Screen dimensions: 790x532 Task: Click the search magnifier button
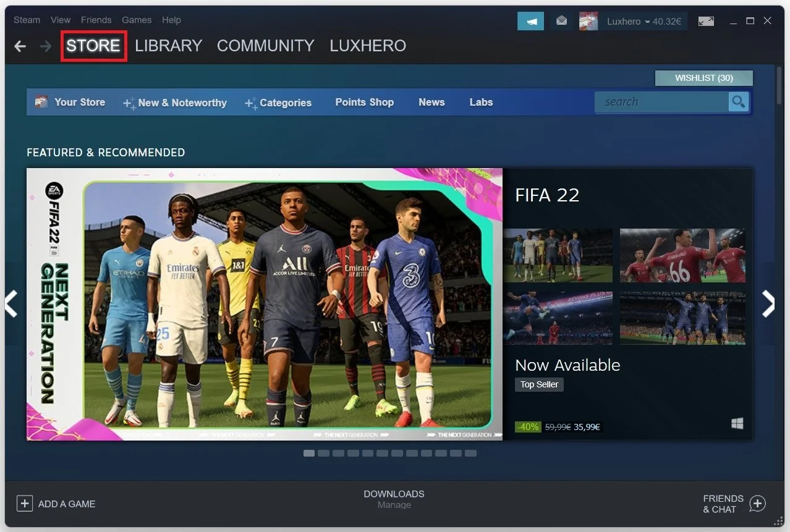[x=738, y=102]
